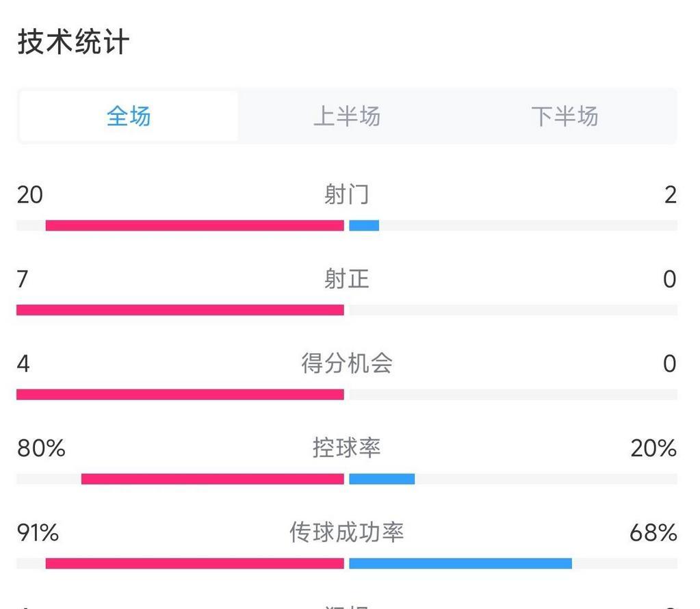This screenshot has height=609, width=700.
Task: Click the pink scoring chances bar
Action: [x=181, y=394]
